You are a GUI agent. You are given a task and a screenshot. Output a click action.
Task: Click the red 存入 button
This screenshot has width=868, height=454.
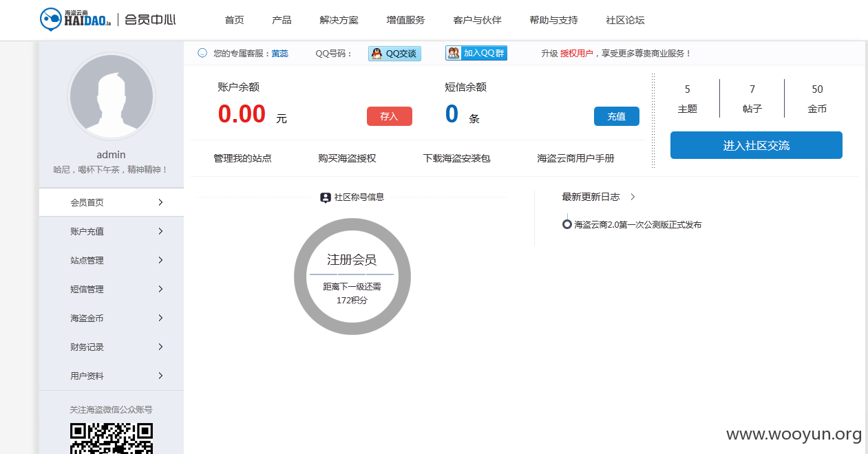(x=390, y=116)
